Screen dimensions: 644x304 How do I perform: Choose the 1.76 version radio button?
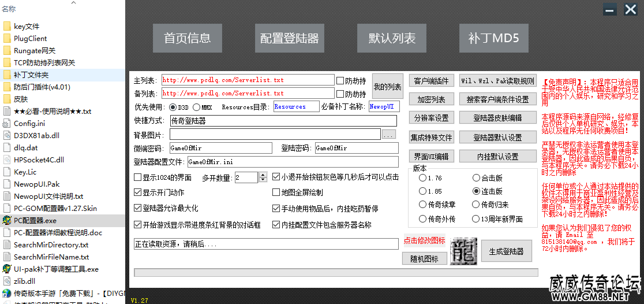tap(423, 178)
